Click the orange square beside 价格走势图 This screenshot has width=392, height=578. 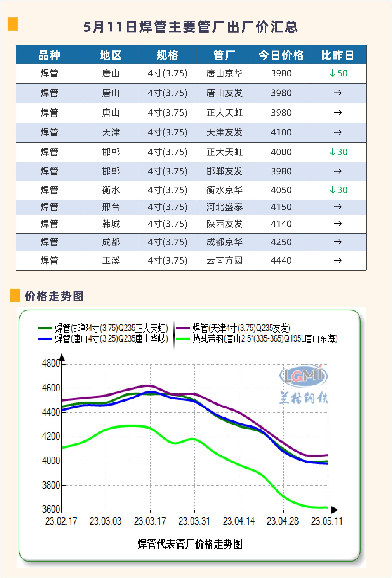click(x=15, y=295)
